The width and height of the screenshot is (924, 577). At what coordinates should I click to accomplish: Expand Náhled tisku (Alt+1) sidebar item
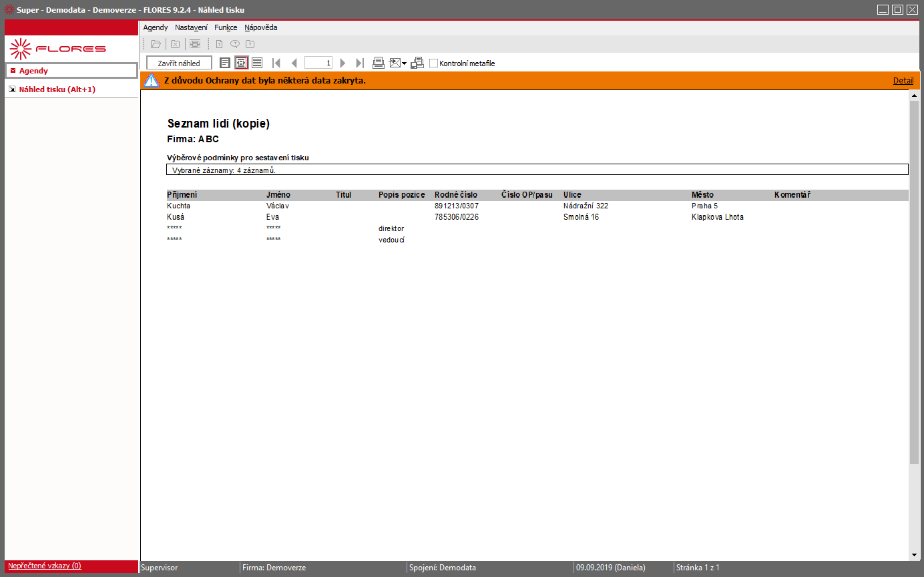(71, 89)
